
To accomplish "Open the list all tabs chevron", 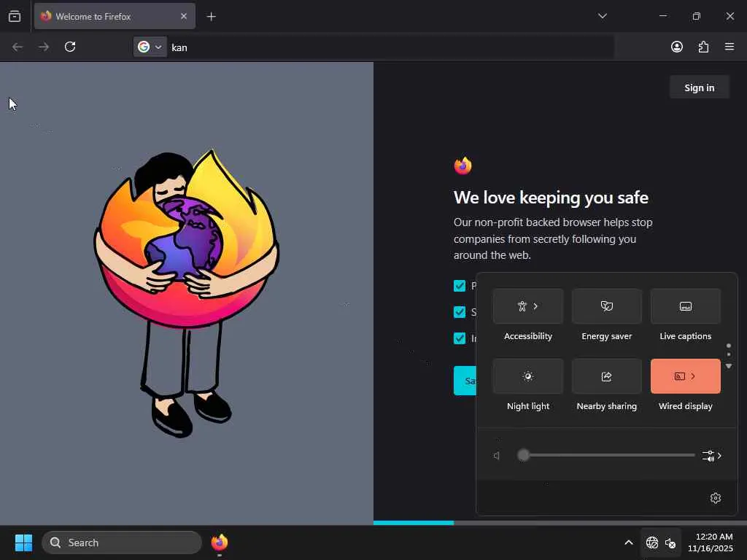I will 602,16.
